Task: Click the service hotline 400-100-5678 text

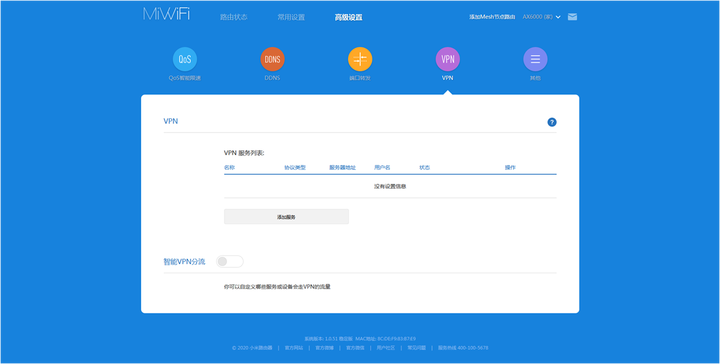Action: [463, 348]
